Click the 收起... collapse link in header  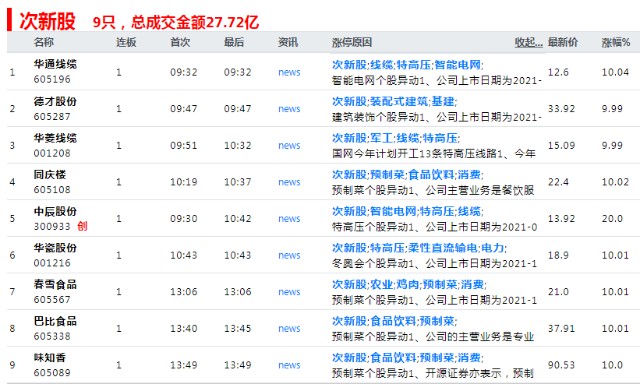coord(528,42)
